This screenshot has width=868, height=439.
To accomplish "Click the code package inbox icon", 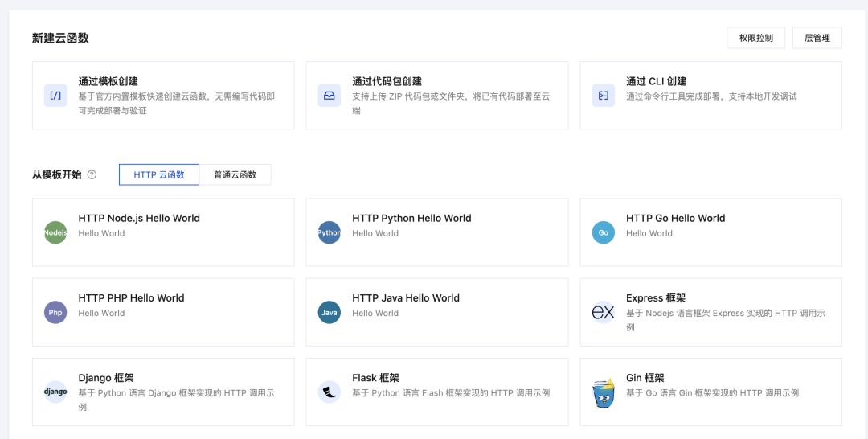I will click(x=330, y=96).
